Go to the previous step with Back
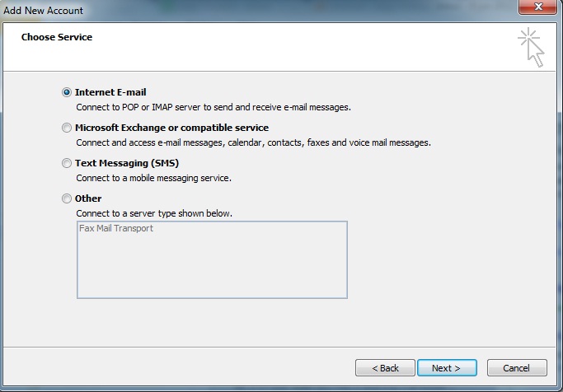 click(385, 367)
